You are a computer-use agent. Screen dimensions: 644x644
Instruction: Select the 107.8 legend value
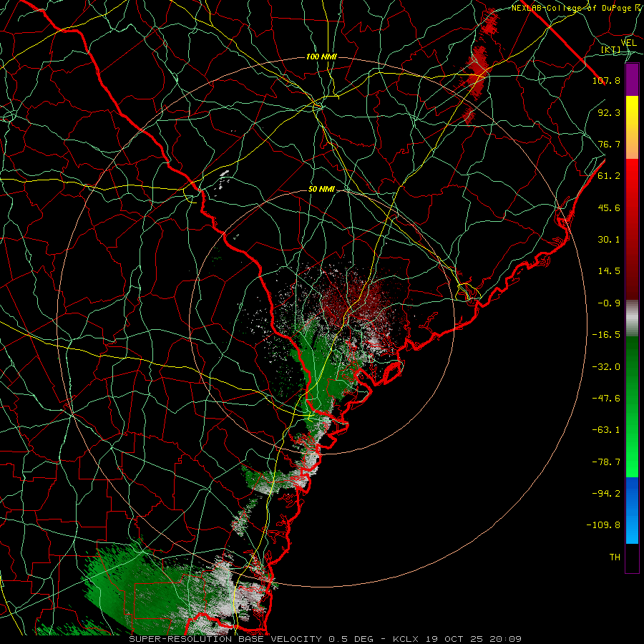pyautogui.click(x=606, y=80)
